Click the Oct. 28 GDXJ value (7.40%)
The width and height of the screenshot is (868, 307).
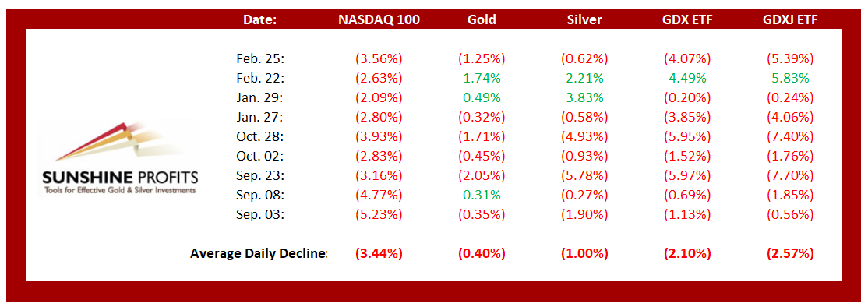(790, 136)
